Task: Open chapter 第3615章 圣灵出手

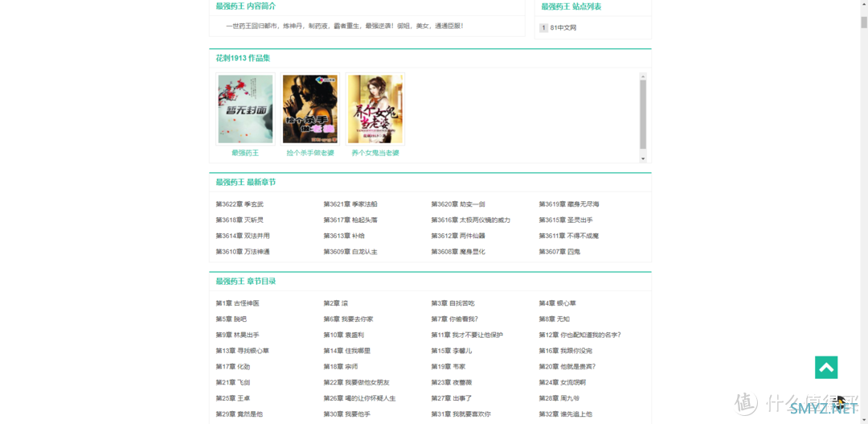Action: click(x=566, y=220)
